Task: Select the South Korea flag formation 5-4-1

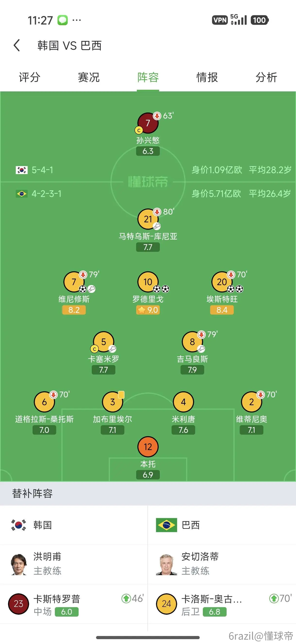Action: (34, 170)
